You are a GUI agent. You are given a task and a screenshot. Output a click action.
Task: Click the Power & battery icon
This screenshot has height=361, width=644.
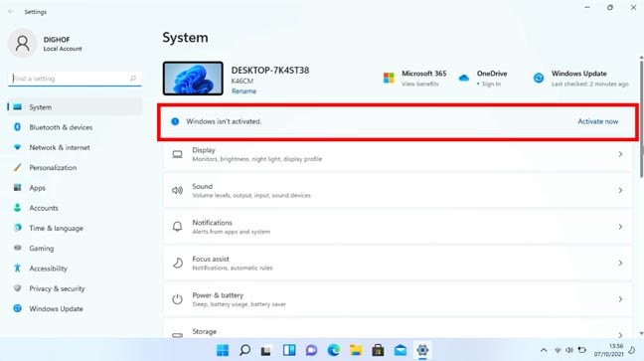(x=178, y=299)
